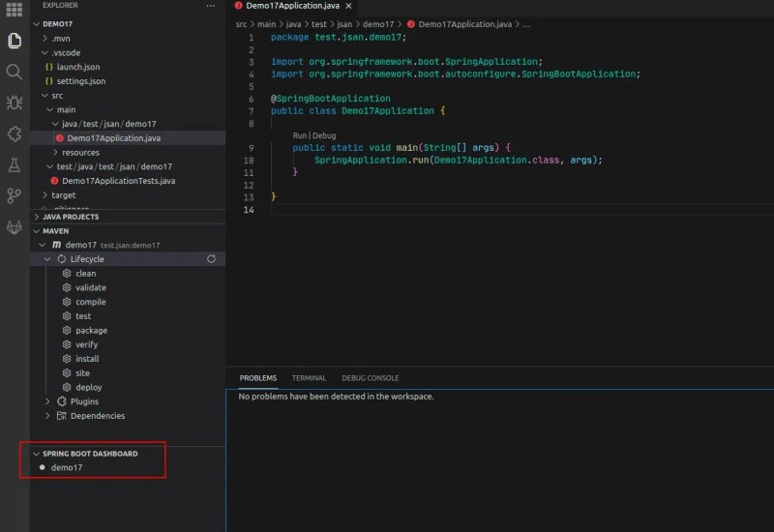The height and width of the screenshot is (532, 774).
Task: Open the Extensions view in activity bar
Action: click(15, 133)
